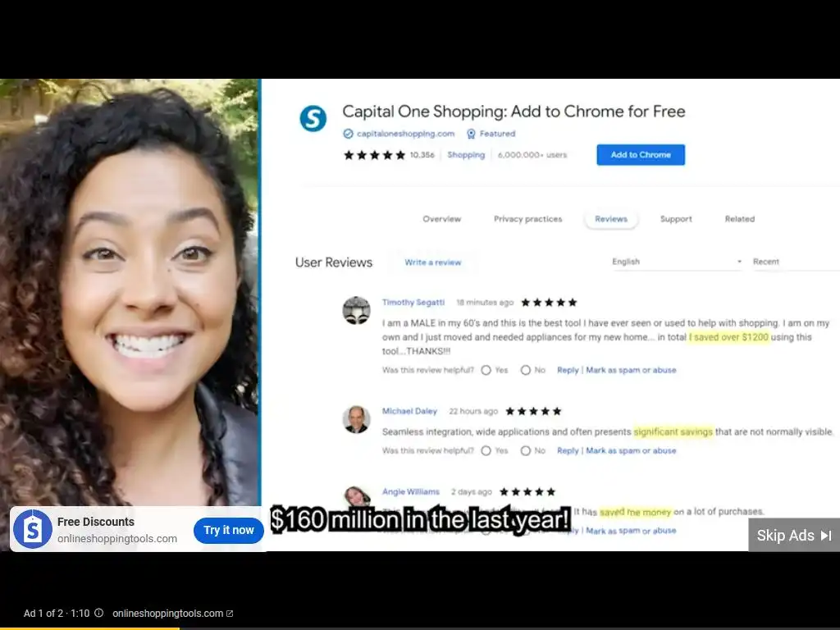
Task: Open the Support tab
Action: click(x=676, y=219)
